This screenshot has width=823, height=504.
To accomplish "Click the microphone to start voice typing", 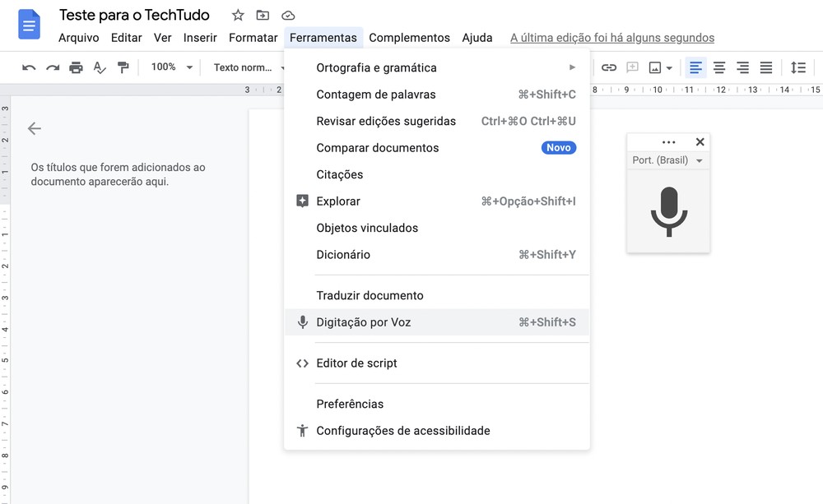I will tap(668, 212).
